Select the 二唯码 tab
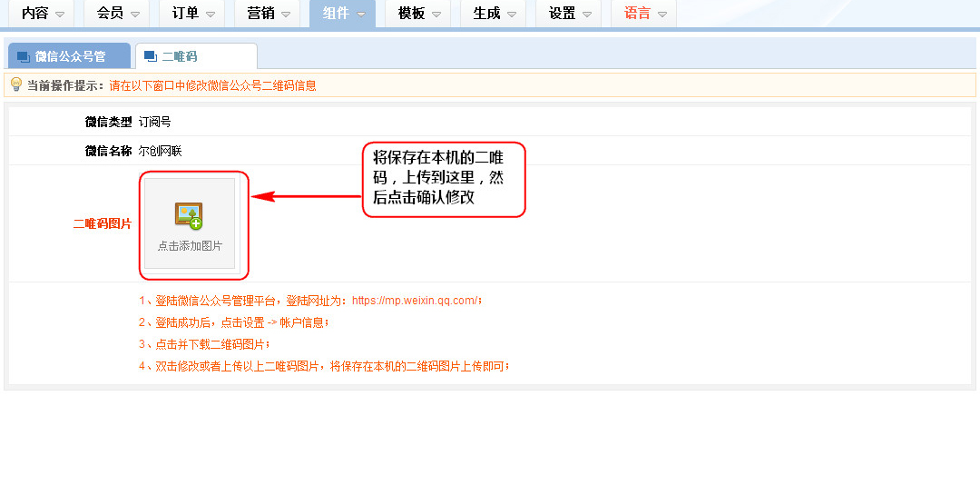980x485 pixels. 180,56
